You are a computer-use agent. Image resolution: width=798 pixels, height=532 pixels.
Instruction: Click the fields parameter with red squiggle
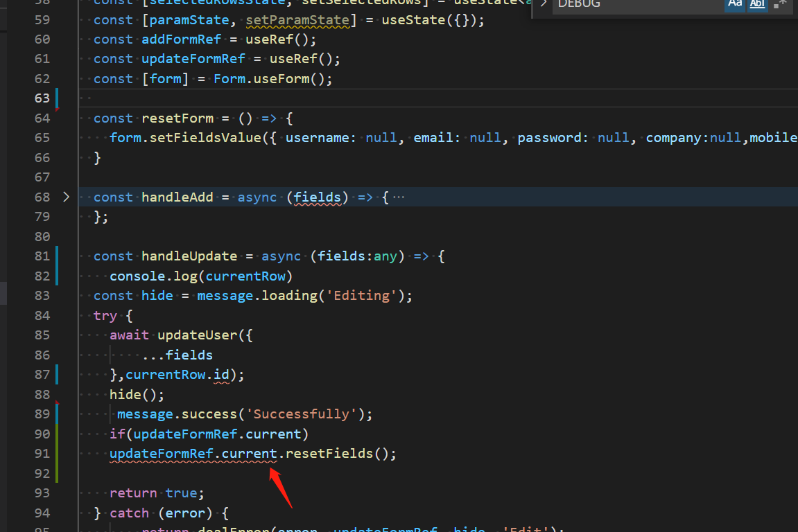tap(316, 197)
